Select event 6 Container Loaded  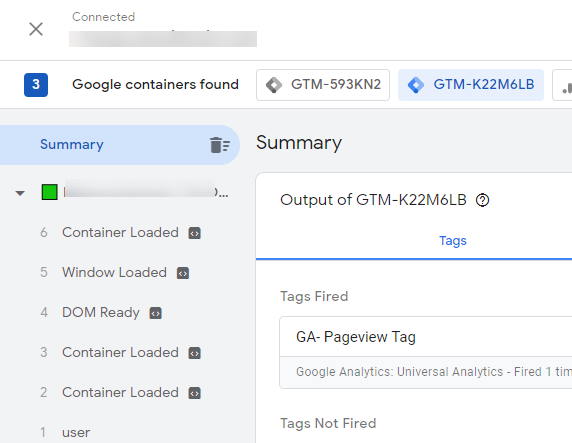point(120,232)
